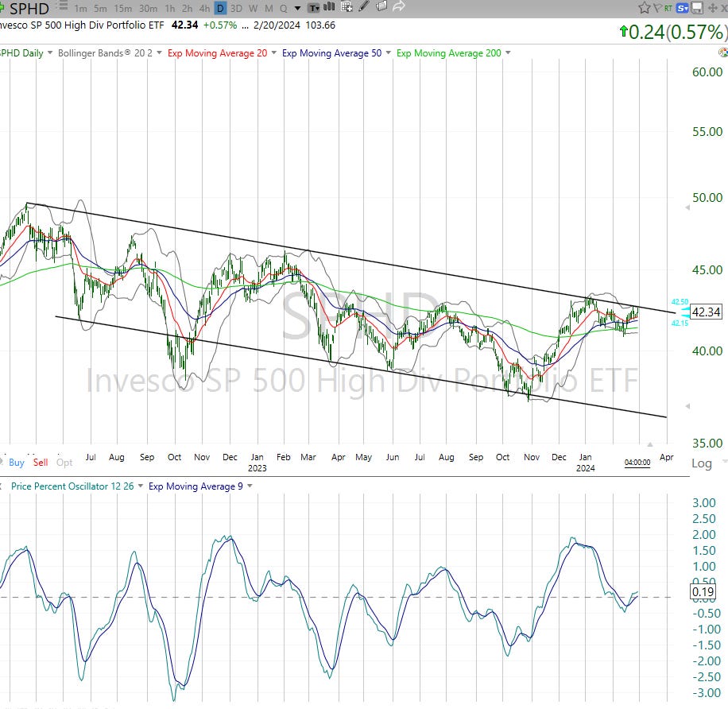Click the Price Percent Oscillator 12 26 label
This screenshot has height=709, width=728.
(72, 486)
